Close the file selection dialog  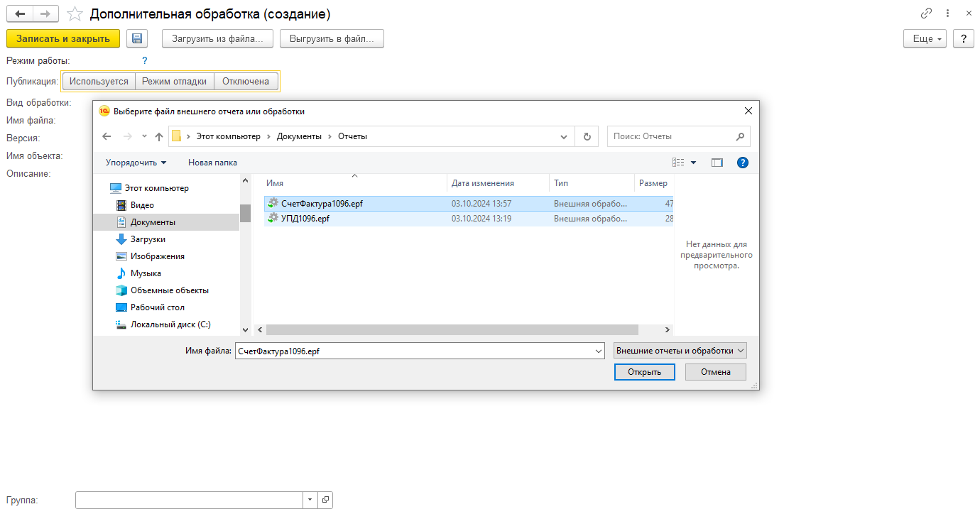click(748, 111)
